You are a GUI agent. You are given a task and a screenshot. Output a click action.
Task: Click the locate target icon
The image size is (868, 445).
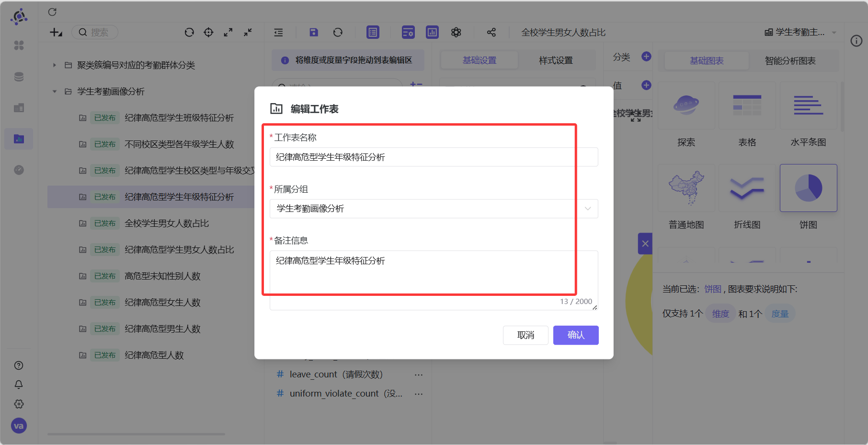(x=208, y=32)
